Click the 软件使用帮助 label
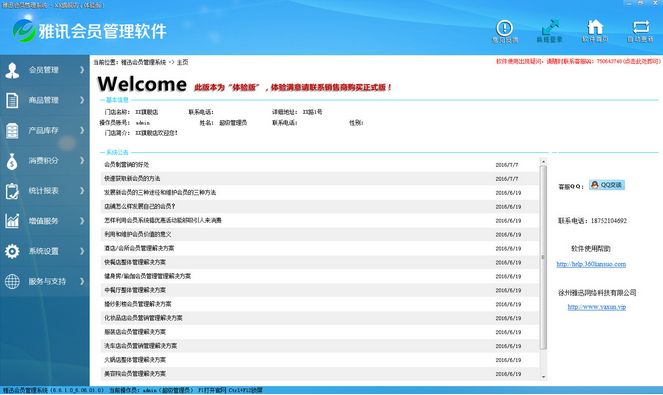663x395 pixels. [x=591, y=249]
